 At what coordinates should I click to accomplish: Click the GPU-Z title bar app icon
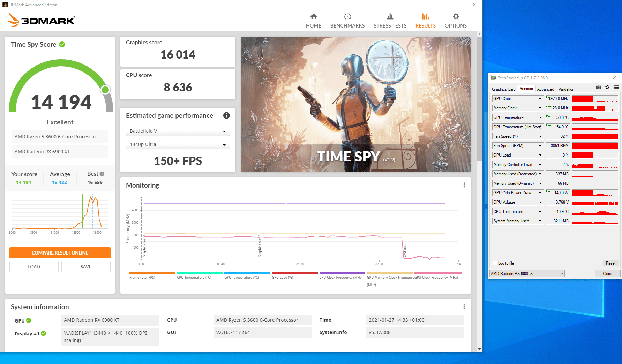(x=493, y=78)
